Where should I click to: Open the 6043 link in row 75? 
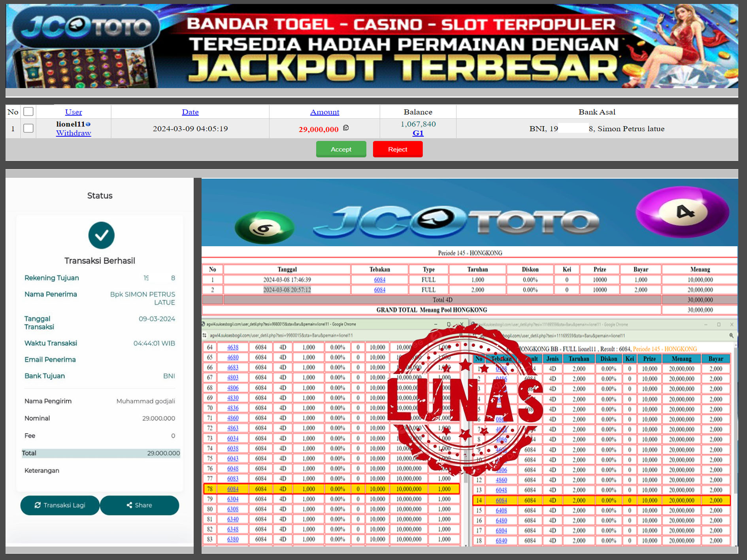point(233,458)
